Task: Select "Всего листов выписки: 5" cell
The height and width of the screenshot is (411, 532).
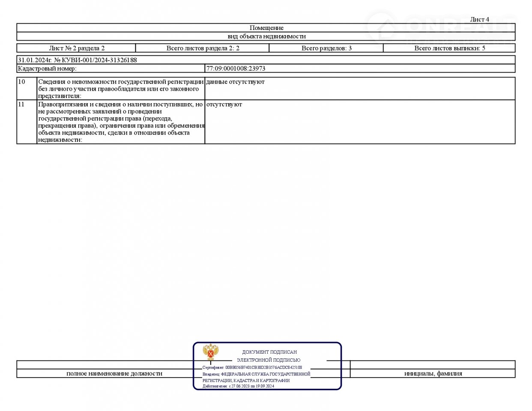Action: pos(449,48)
